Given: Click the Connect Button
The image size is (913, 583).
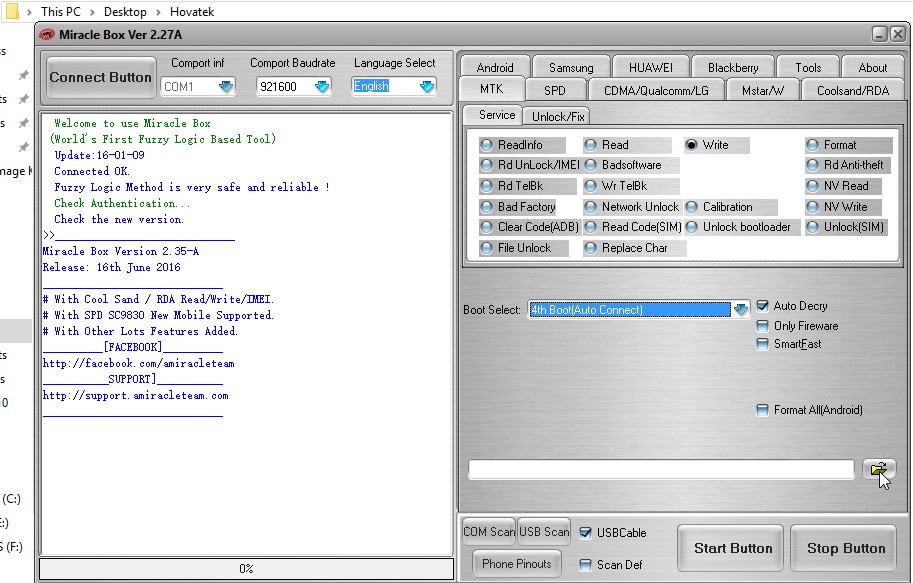Looking at the screenshot, I should click(x=100, y=77).
